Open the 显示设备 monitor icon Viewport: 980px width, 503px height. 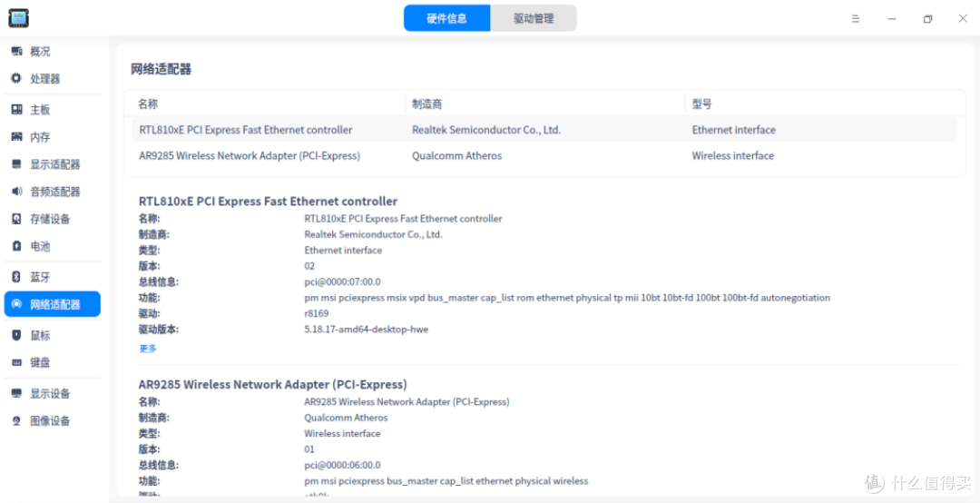[17, 393]
